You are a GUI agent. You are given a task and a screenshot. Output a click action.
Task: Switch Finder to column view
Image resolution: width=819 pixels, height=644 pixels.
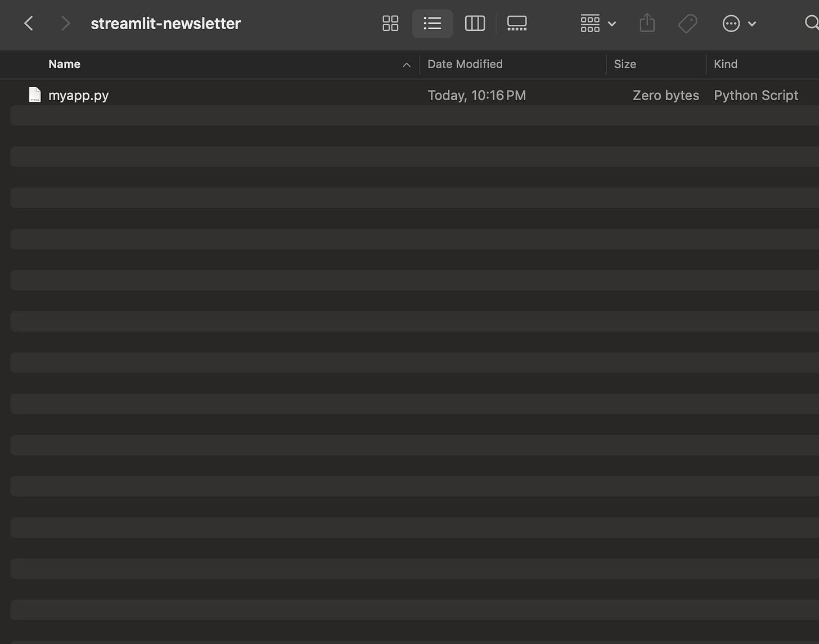474,23
